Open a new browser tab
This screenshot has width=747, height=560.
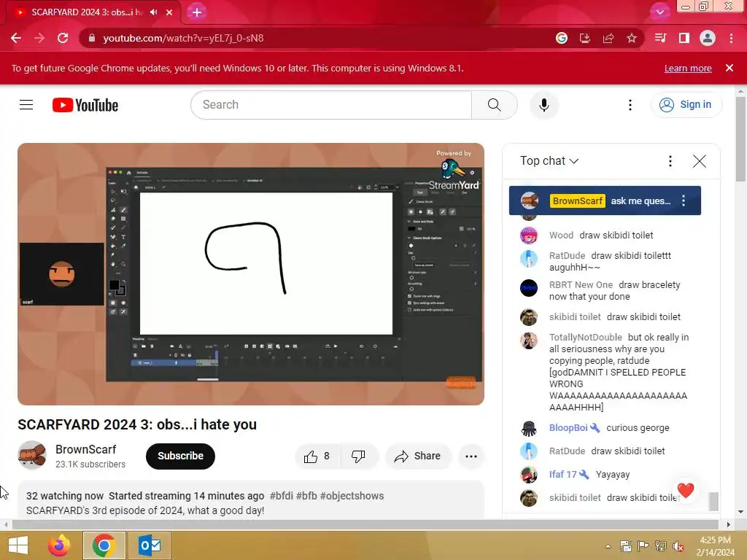pyautogui.click(x=197, y=12)
